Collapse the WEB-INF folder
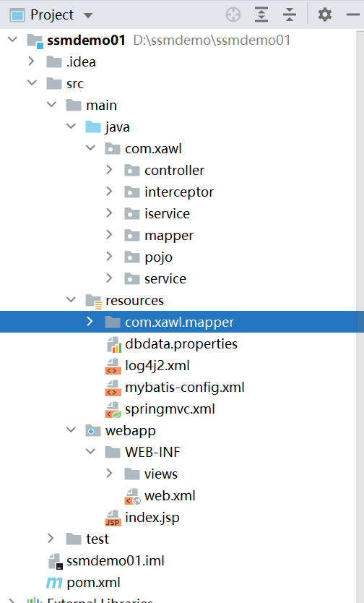The height and width of the screenshot is (603, 364). coord(90,451)
